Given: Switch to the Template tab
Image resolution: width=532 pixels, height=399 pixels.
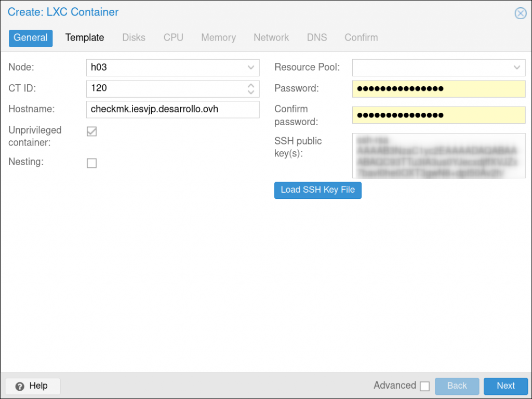Looking at the screenshot, I should [x=85, y=37].
